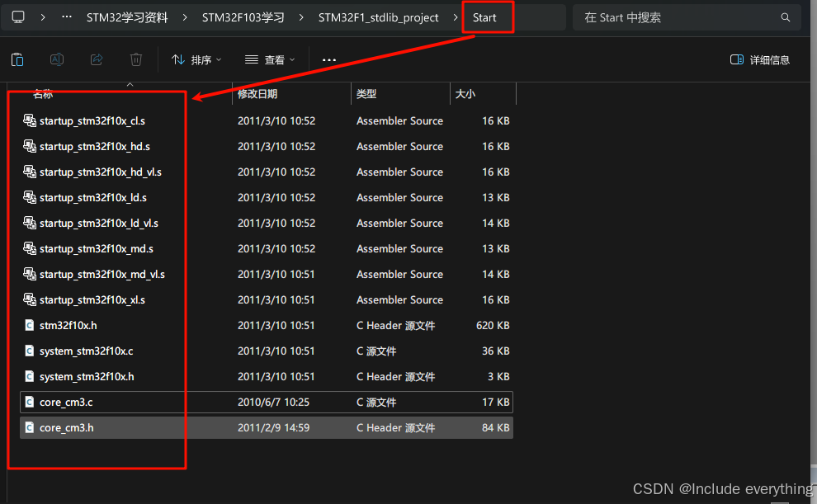Click Assembler Source type of startup_stm32f10x_xl.s
This screenshot has height=504, width=817.
(x=399, y=299)
